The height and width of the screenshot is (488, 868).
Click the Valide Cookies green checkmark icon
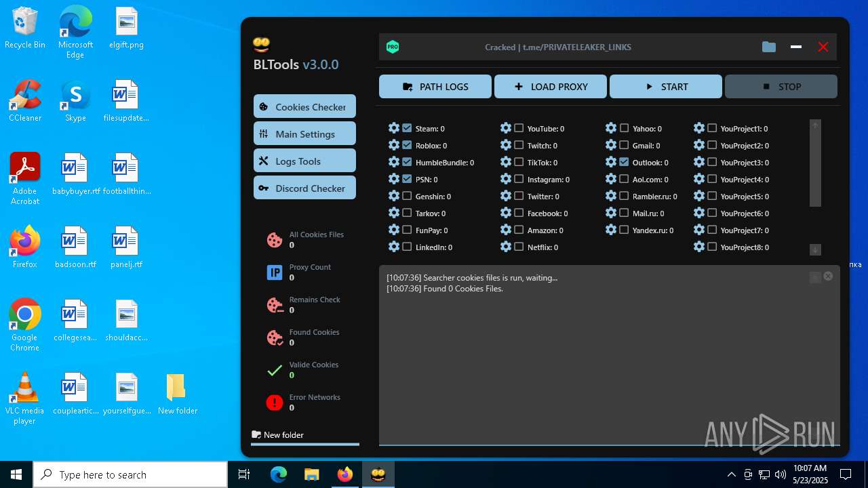(275, 370)
